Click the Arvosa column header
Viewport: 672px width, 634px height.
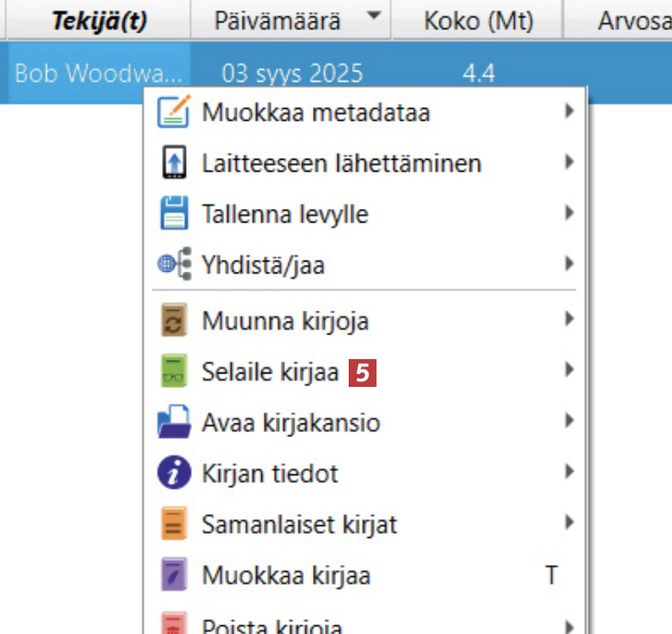[617, 20]
